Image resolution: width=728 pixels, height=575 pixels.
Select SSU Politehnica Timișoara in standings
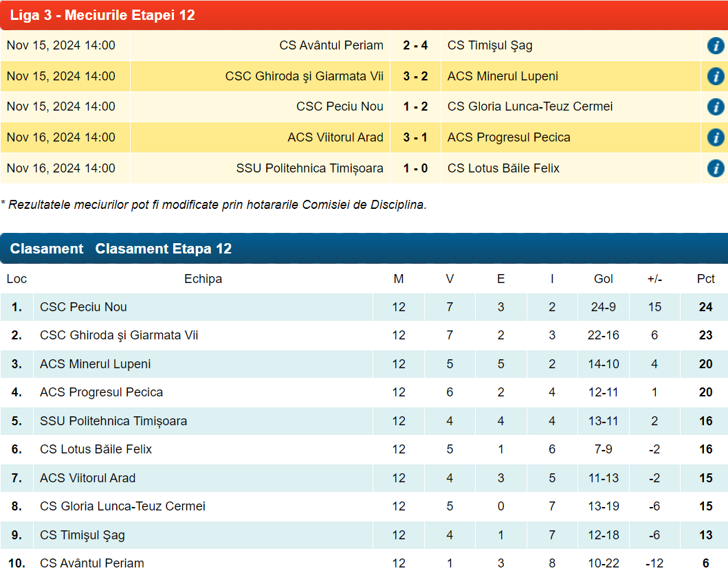click(x=113, y=421)
